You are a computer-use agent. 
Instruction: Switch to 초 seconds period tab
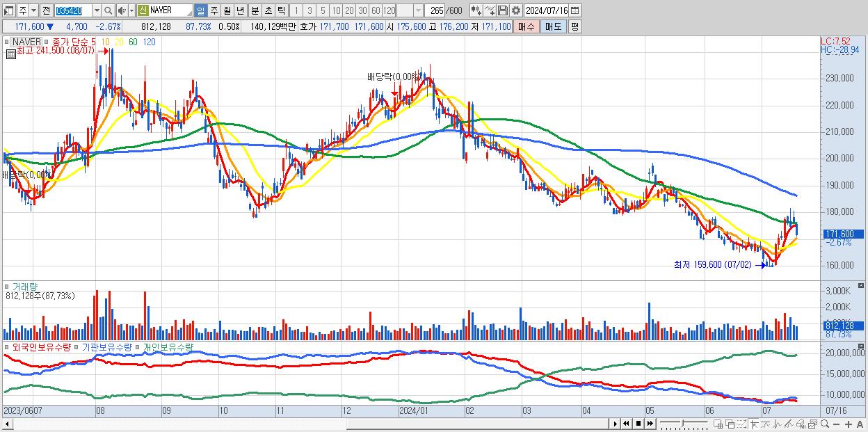click(x=268, y=11)
